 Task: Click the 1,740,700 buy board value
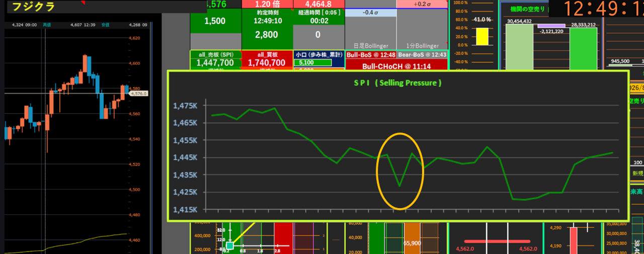267,63
